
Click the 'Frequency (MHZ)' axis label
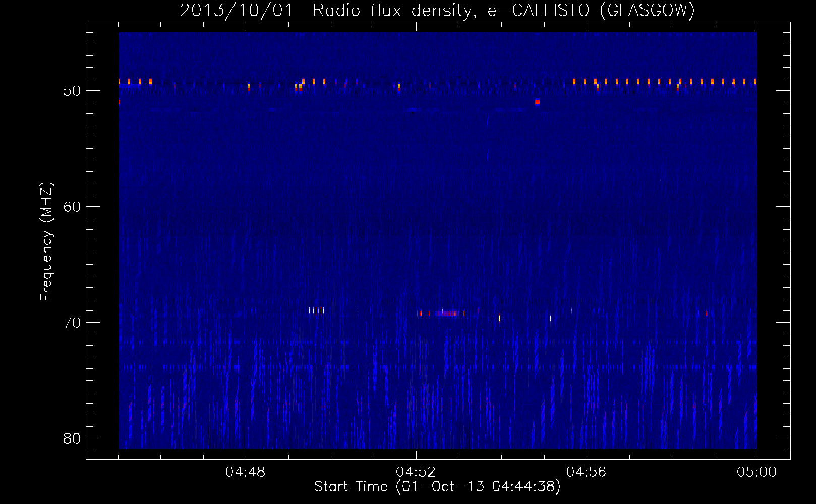click(x=46, y=242)
